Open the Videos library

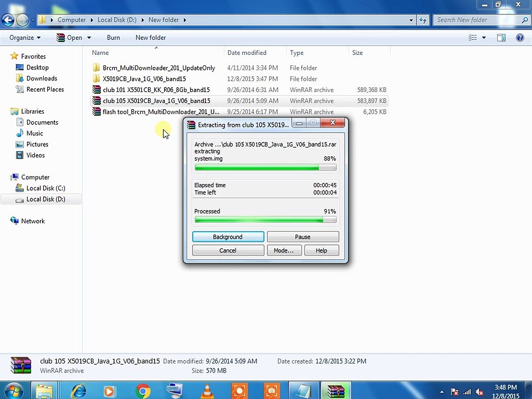35,155
